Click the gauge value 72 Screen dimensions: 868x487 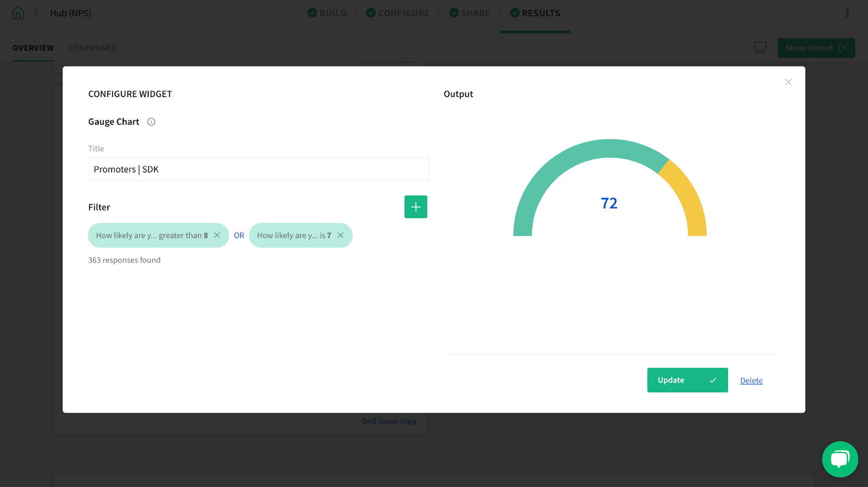609,203
